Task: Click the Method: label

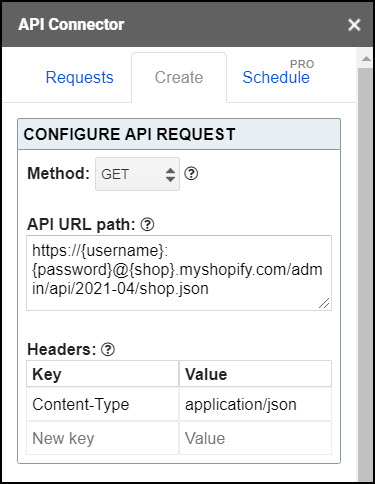Action: click(59, 174)
